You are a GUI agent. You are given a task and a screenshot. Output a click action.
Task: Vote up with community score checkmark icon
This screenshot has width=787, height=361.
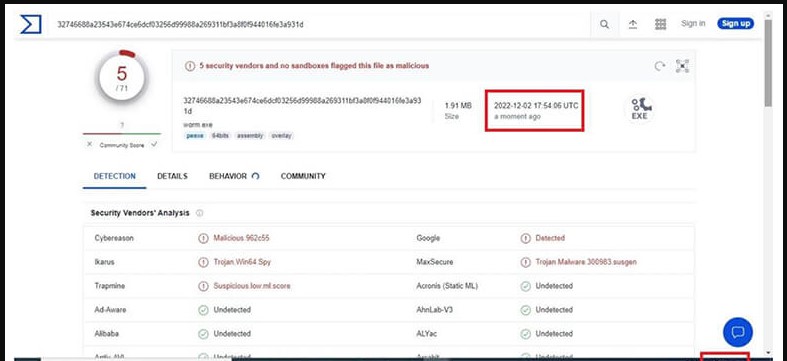pos(154,144)
